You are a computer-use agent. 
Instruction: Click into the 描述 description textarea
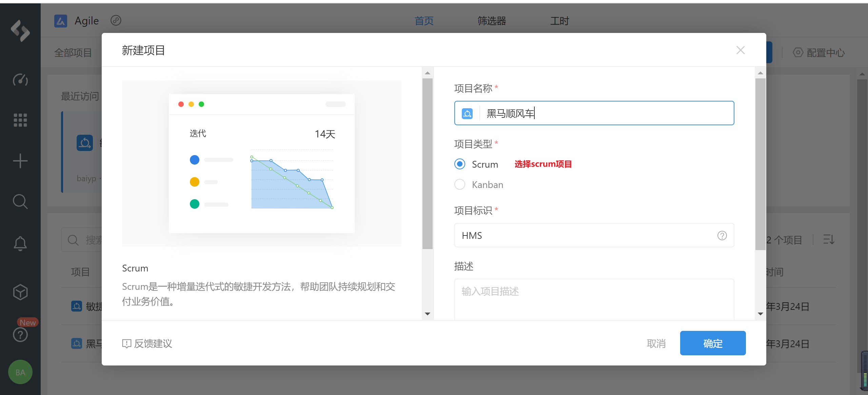[594, 299]
